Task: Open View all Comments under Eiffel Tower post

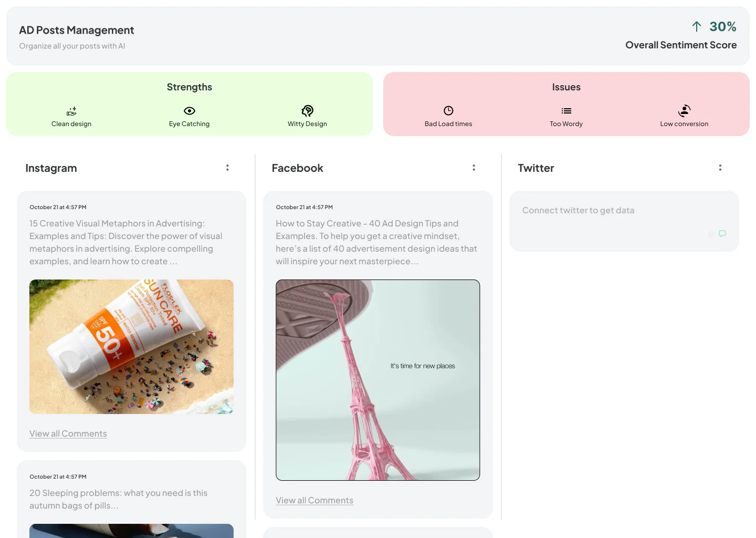Action: (x=314, y=500)
